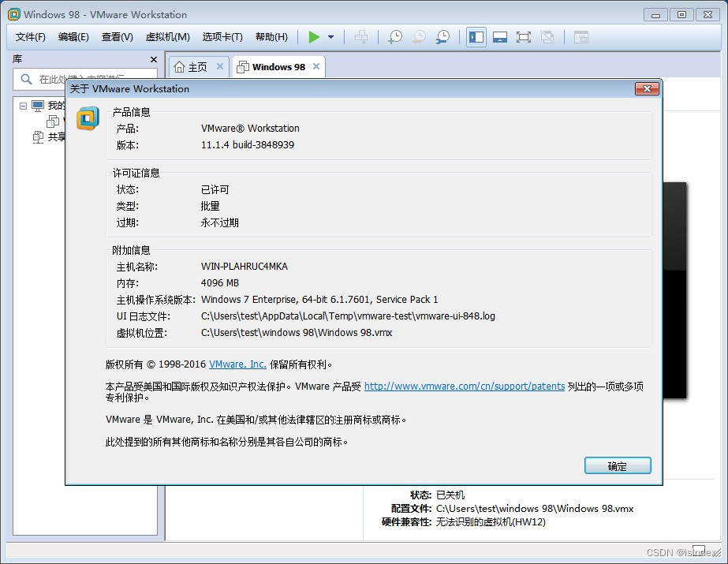728x564 pixels.
Task: Collapse the 我的计算机 tree node
Action: [x=23, y=106]
